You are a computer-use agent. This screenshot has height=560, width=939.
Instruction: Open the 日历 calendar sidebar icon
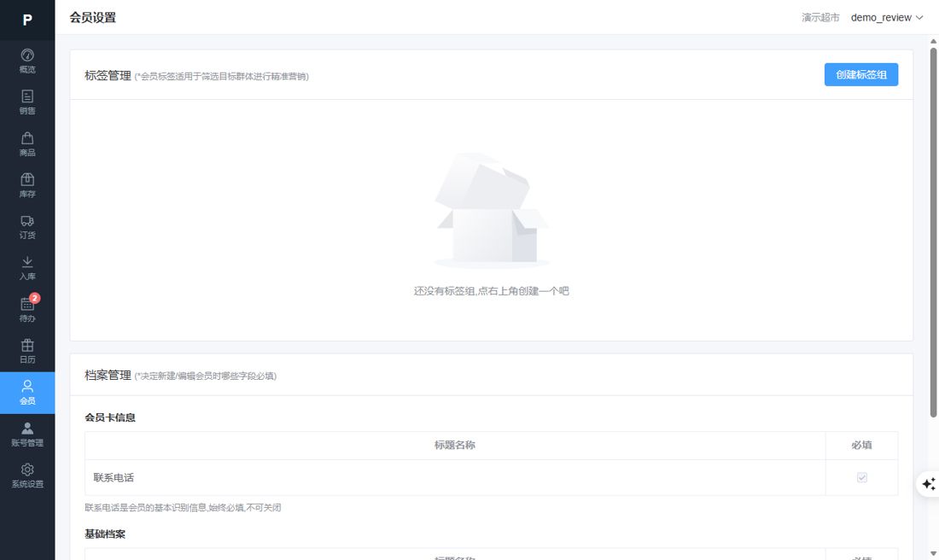[27, 351]
